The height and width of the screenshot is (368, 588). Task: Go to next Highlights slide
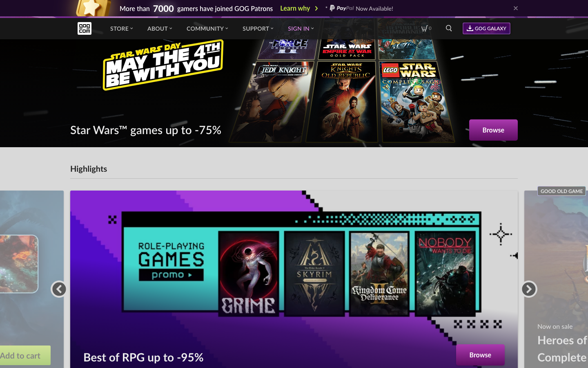529,289
